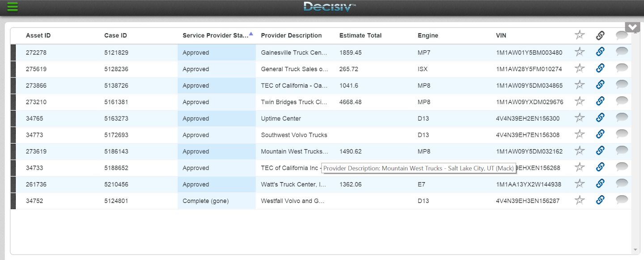Toggle favorite star for asset 273619
Viewport: 644px width, 260px height.
tap(580, 151)
